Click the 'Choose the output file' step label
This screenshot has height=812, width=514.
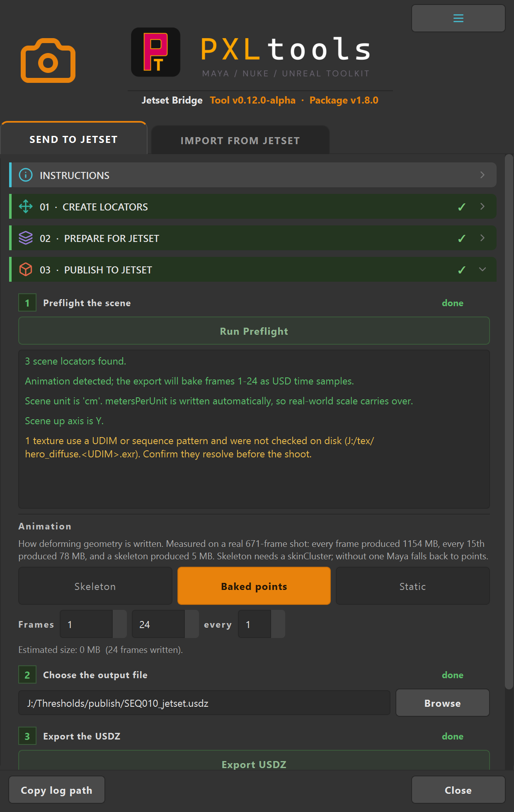(95, 675)
